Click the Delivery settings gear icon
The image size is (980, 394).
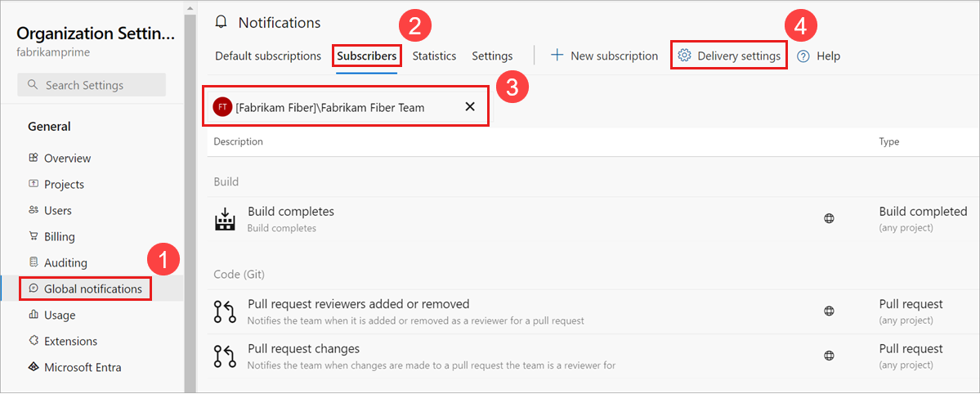pos(685,56)
